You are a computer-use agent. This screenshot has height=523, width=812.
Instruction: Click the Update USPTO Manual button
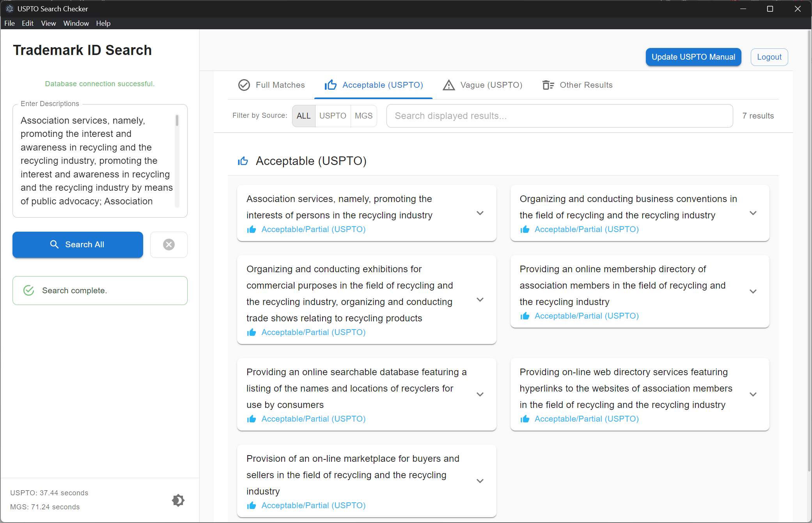(x=693, y=57)
